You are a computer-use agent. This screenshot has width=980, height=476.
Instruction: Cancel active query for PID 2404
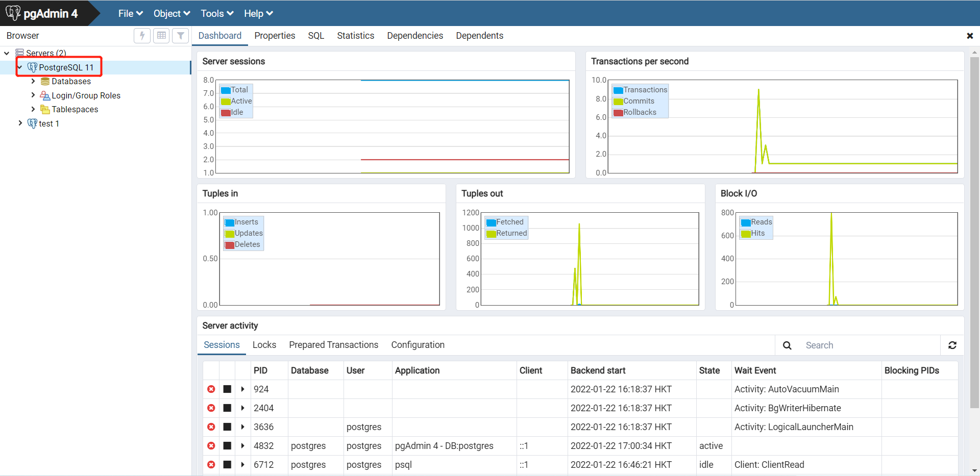(x=228, y=408)
